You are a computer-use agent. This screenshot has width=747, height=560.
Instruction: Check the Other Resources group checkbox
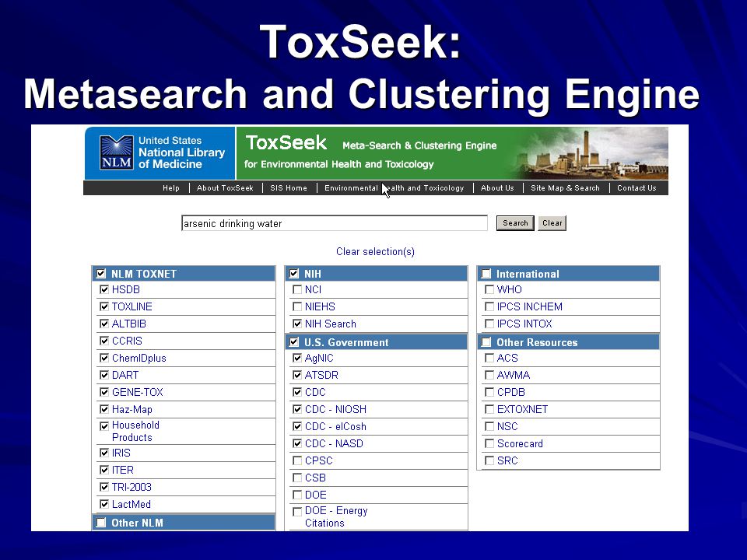(x=486, y=342)
